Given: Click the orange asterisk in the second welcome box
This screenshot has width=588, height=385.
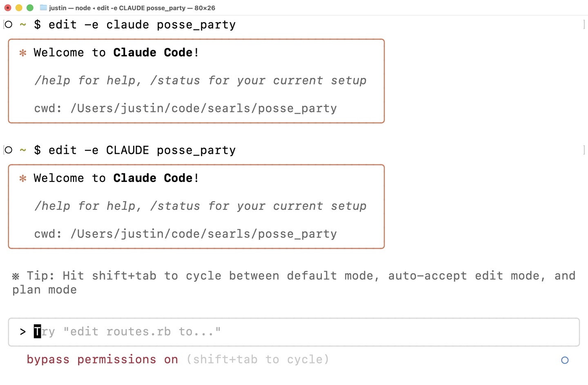Looking at the screenshot, I should [x=23, y=178].
